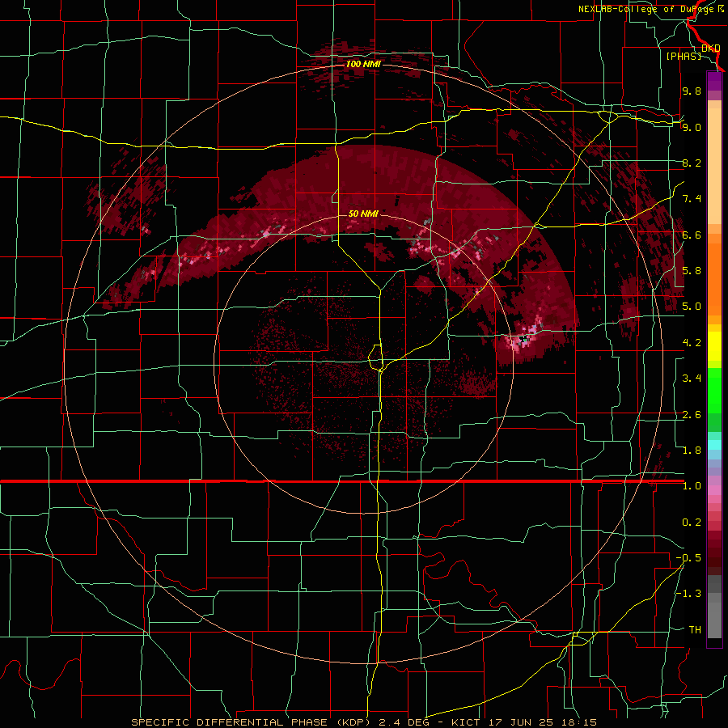
Task: Select the '5.8' color scale value
Action: point(692,271)
